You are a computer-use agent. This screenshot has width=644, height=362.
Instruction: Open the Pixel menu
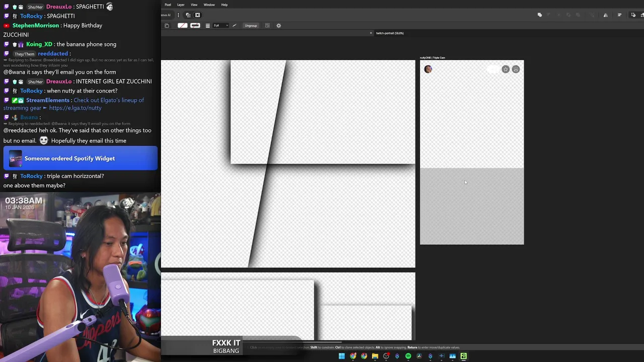[168, 5]
